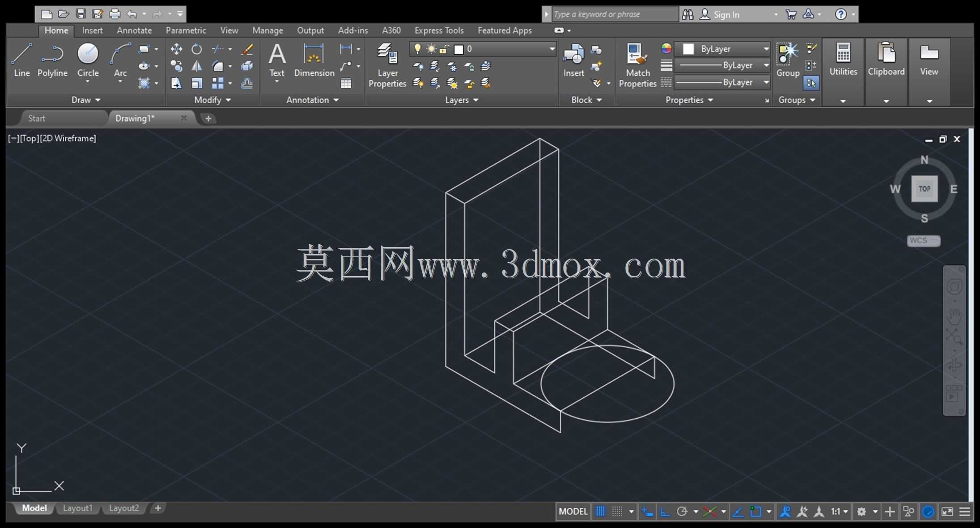Viewport: 980px width, 528px height.
Task: Select the Polyline tool
Action: 52,60
